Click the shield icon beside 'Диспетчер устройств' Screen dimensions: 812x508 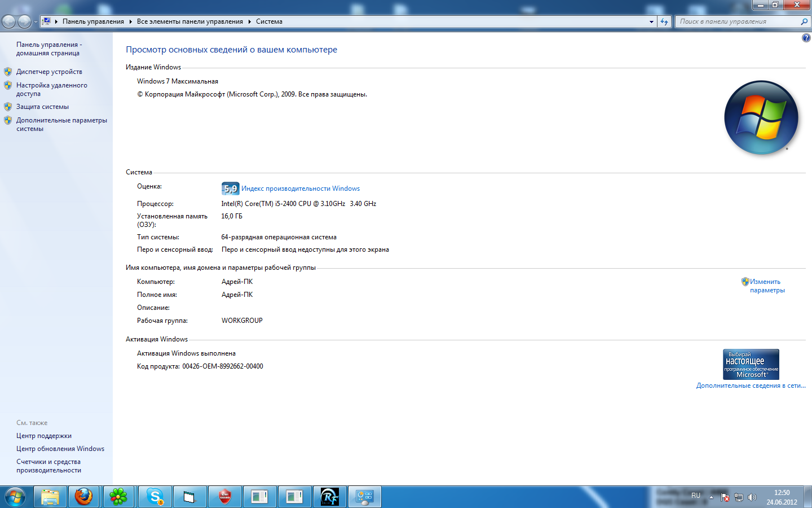(8, 72)
